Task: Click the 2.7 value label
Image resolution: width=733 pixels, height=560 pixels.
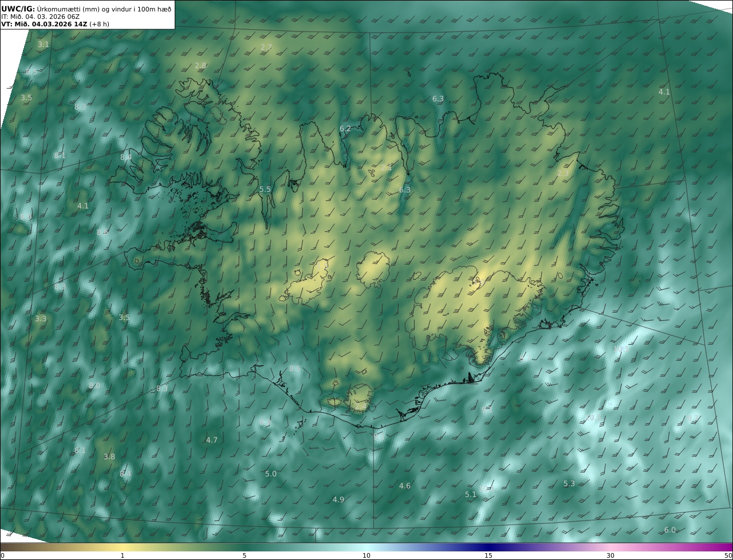Action: point(266,47)
